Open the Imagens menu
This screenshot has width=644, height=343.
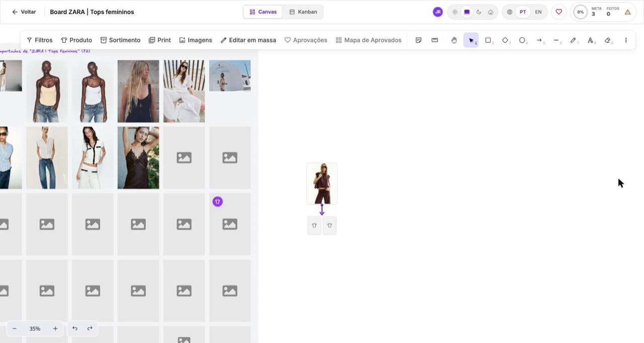pos(196,40)
